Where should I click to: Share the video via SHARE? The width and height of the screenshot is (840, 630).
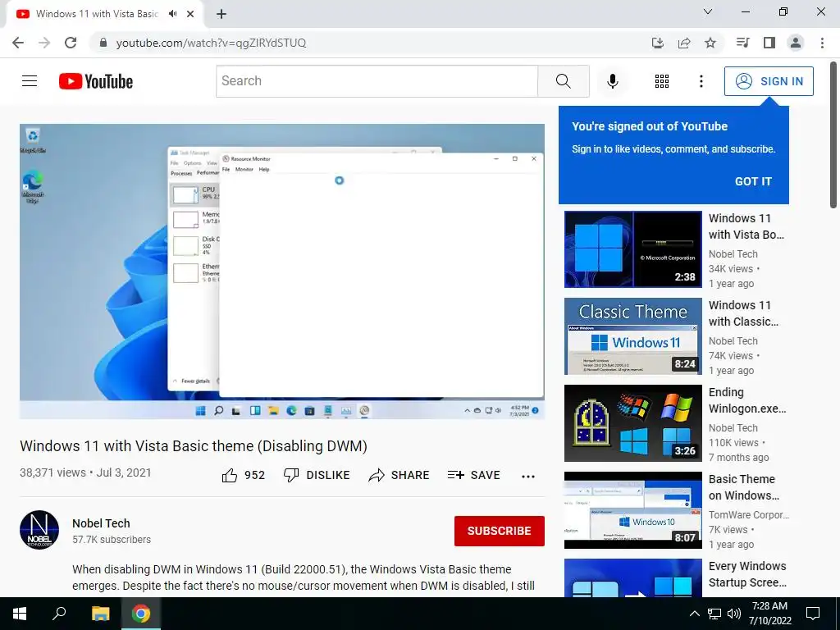coord(399,475)
